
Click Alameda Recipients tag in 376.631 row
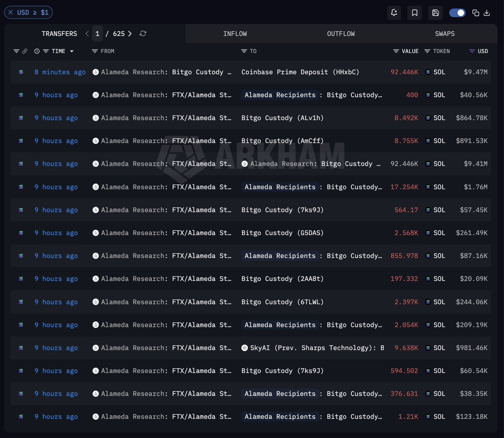click(x=280, y=393)
